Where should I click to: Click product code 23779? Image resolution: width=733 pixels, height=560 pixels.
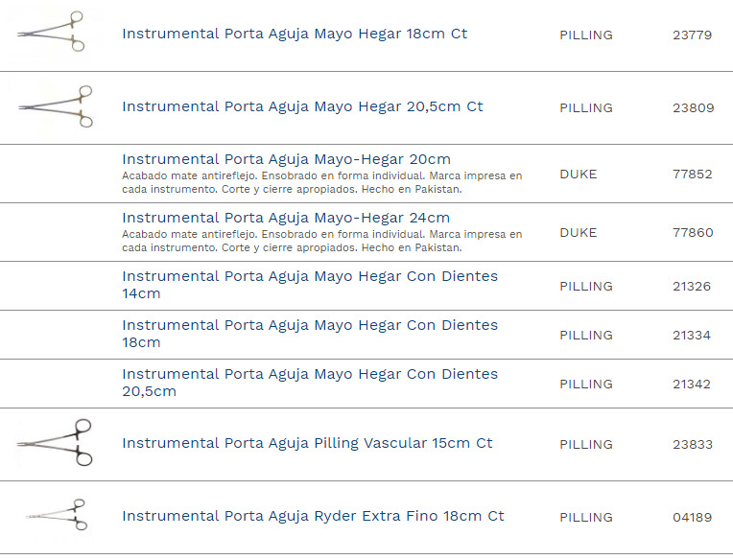pos(692,35)
